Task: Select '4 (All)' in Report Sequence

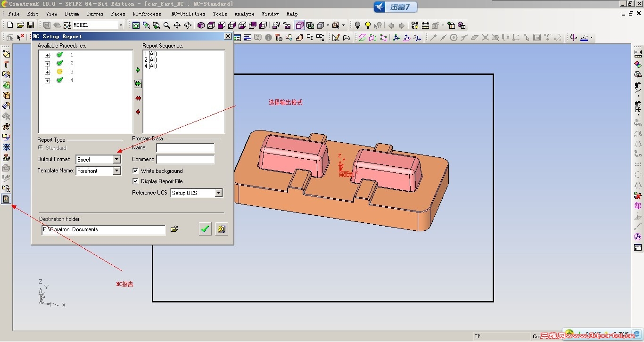Action: point(150,66)
